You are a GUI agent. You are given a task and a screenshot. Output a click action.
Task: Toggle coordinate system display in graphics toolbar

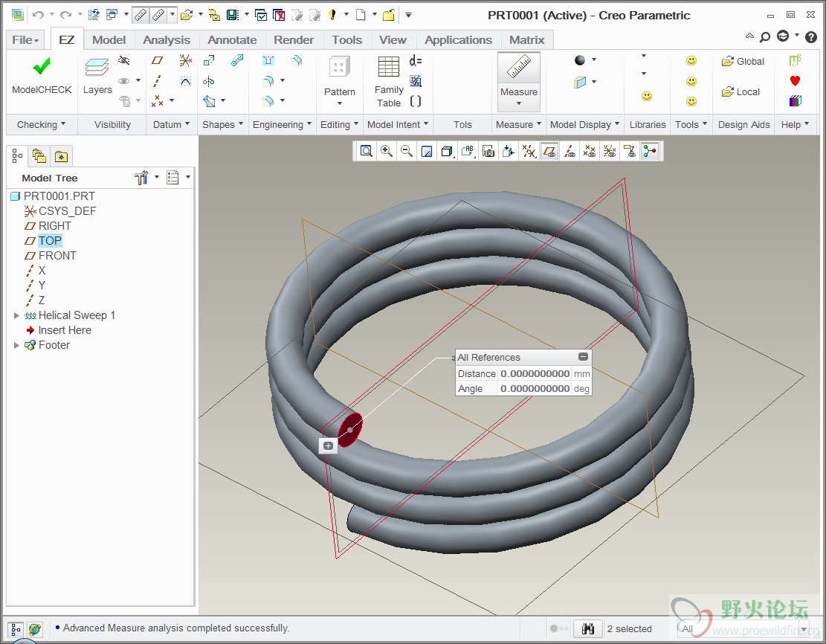[610, 151]
